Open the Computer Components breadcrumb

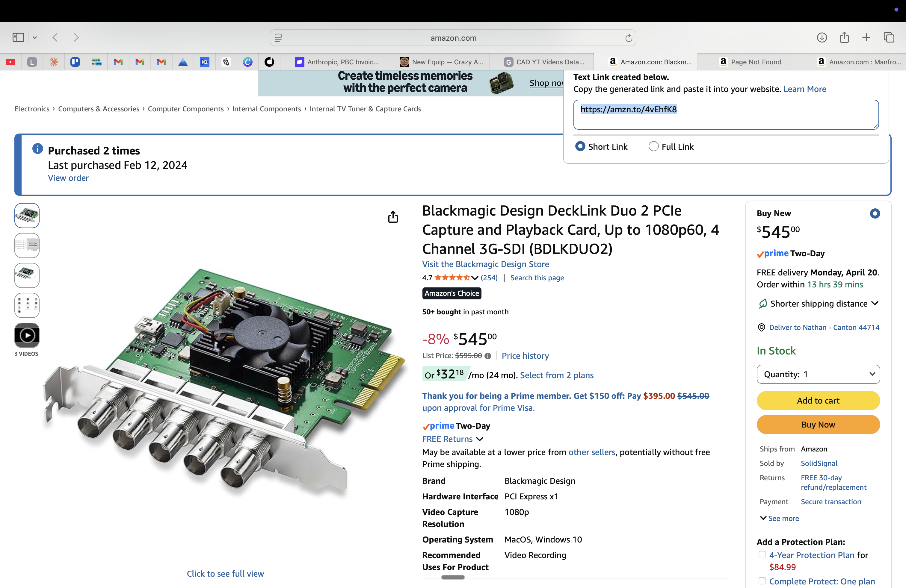[185, 109]
